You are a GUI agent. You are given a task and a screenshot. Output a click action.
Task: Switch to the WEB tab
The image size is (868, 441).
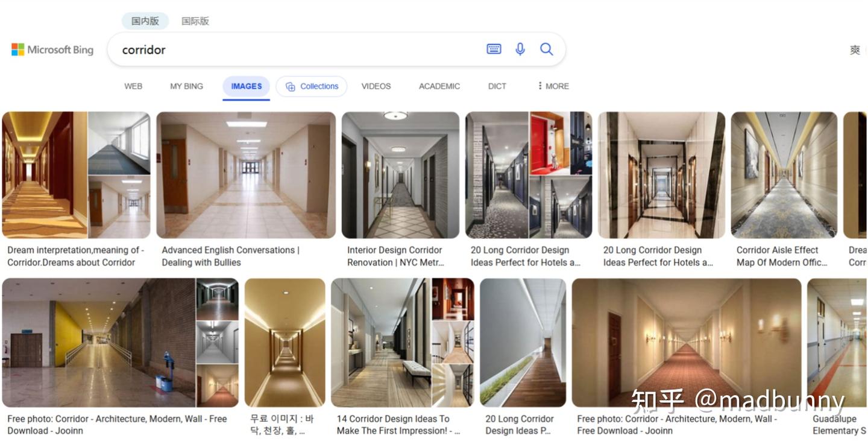coord(133,86)
